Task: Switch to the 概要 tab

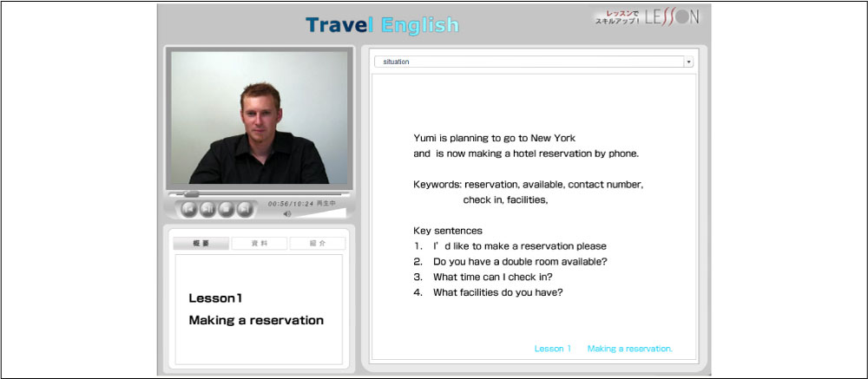Action: point(201,244)
